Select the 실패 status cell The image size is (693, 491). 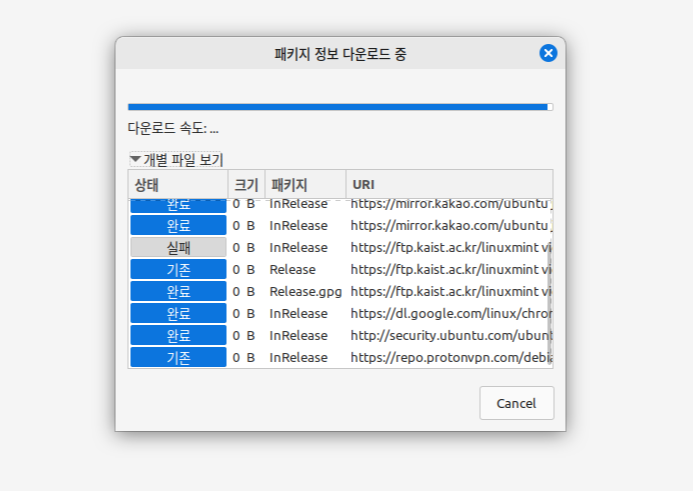(x=179, y=247)
